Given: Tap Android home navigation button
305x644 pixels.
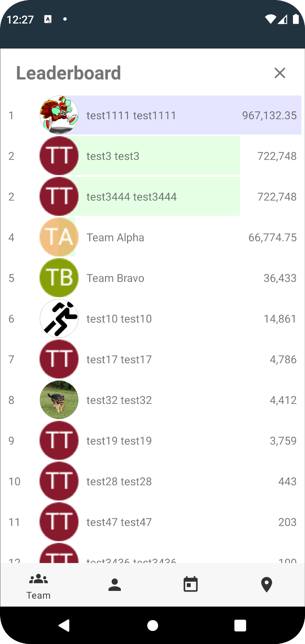Looking at the screenshot, I should (x=152, y=626).
